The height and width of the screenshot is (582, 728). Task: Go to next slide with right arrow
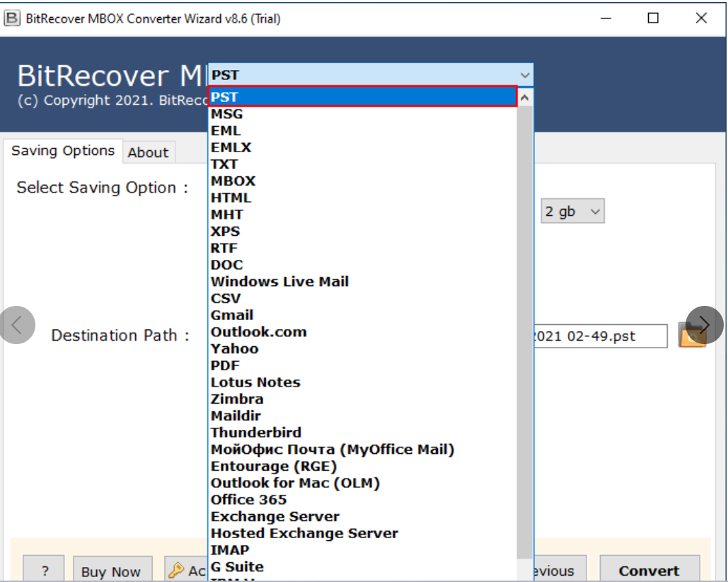704,325
